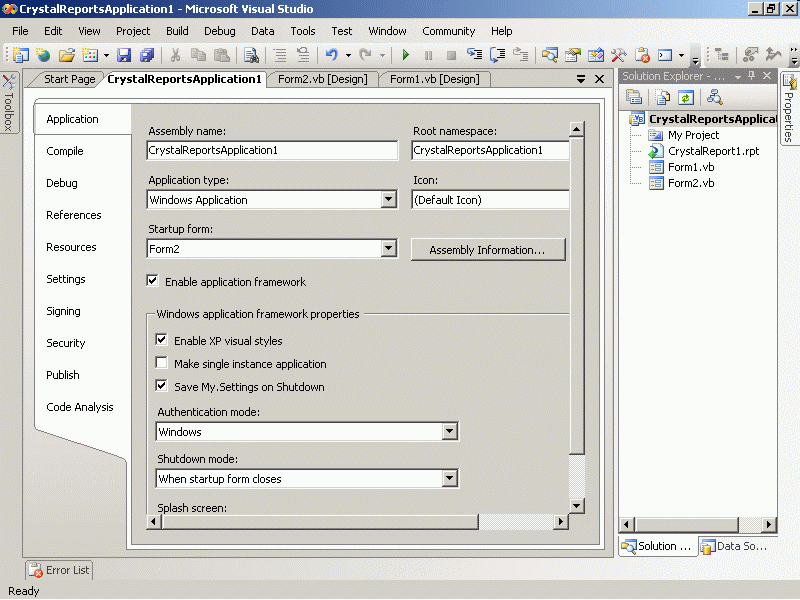The width and height of the screenshot is (800, 600).
Task: Open the Error List panel tab
Action: click(x=59, y=570)
